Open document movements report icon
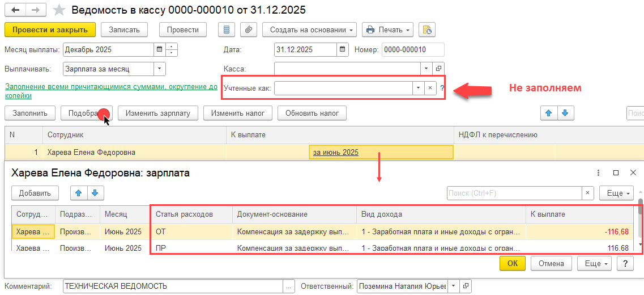This screenshot has width=644, height=295. (x=227, y=30)
